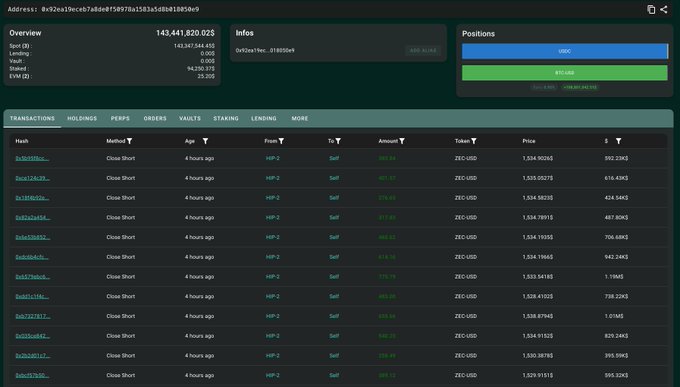This screenshot has height=387, width=680.
Task: Click price 1,534.5823$
Action: (x=537, y=198)
